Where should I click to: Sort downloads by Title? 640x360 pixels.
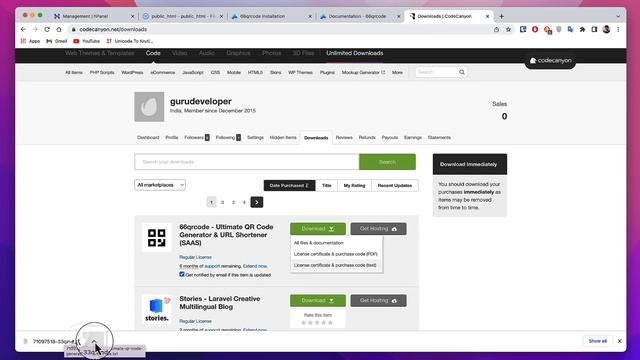pyautogui.click(x=327, y=185)
